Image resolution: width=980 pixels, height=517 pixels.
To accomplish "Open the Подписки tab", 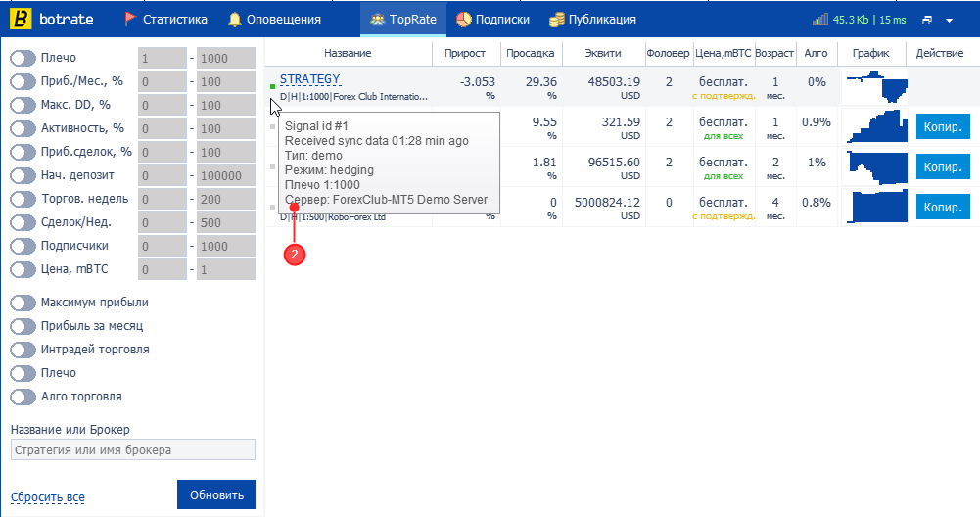I will 492,20.
